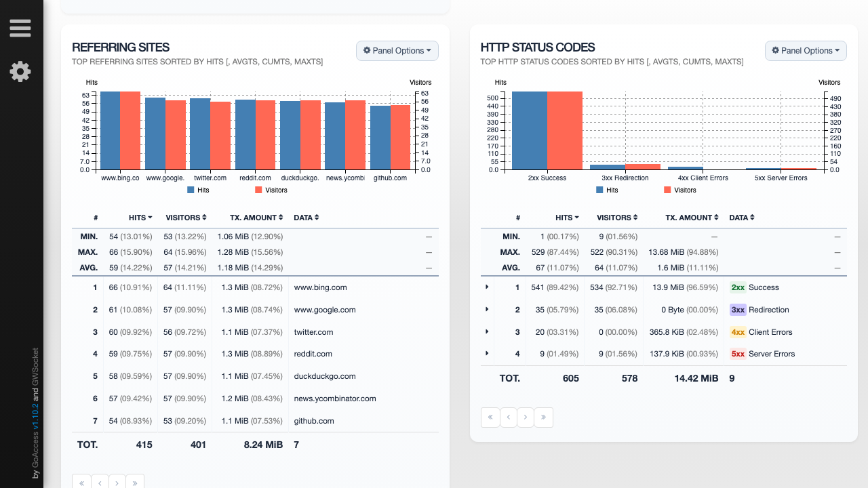
Task: Toggle Visitors legend in Referring Sites chart
Action: coord(271,190)
